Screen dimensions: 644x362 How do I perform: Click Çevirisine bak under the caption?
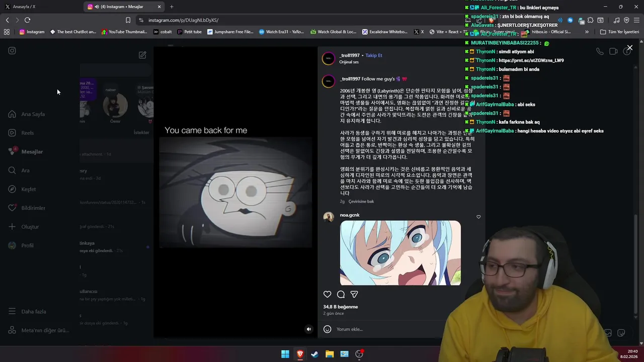click(361, 201)
